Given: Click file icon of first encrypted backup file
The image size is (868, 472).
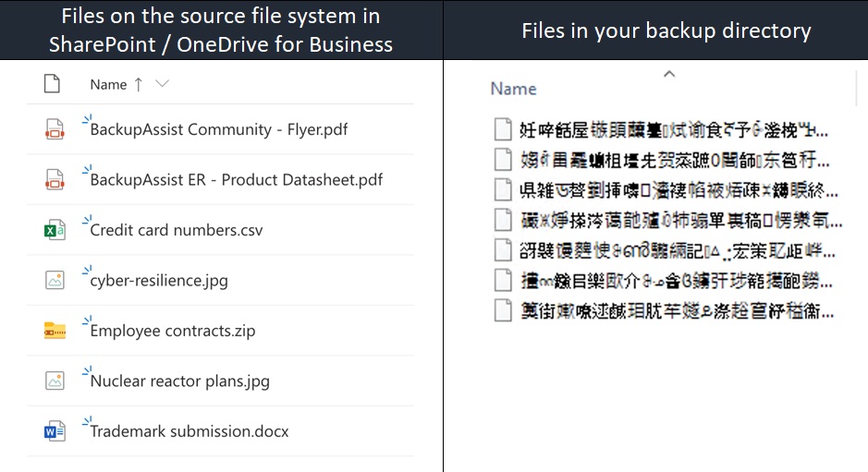Looking at the screenshot, I should point(503,129).
